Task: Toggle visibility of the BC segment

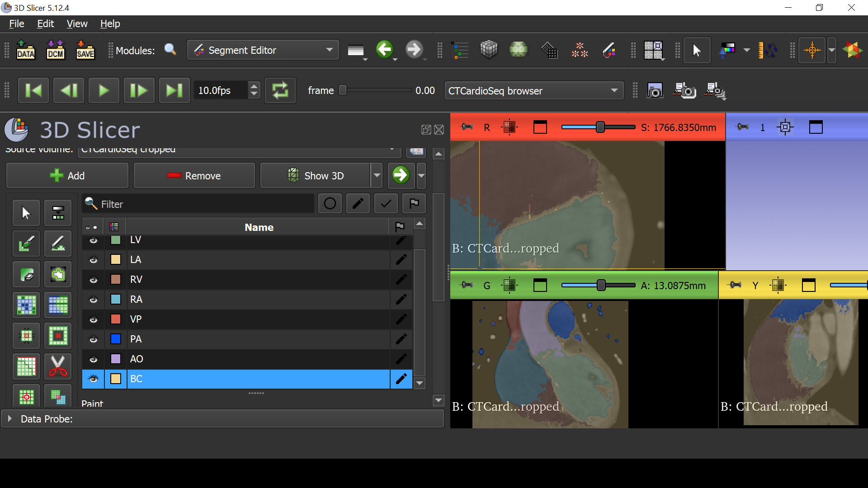Action: coord(94,379)
